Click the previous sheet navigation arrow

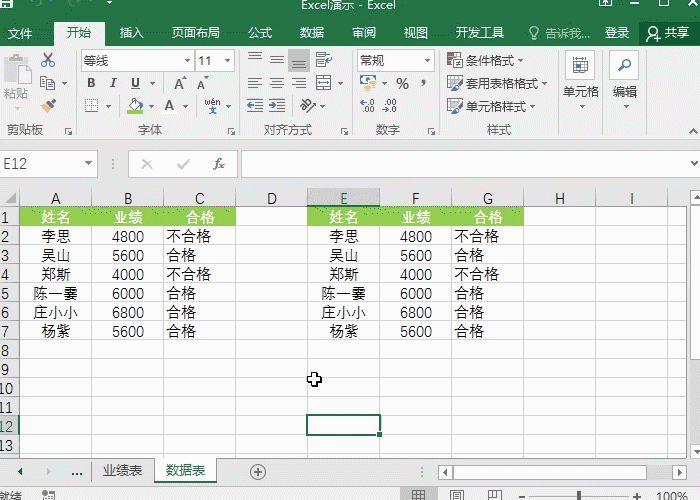(x=20, y=471)
